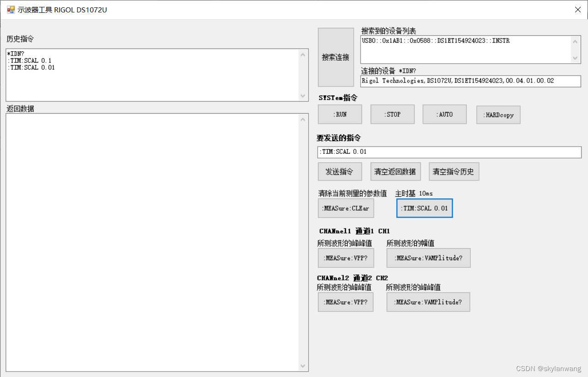Send the :RUN system command

pos(340,115)
